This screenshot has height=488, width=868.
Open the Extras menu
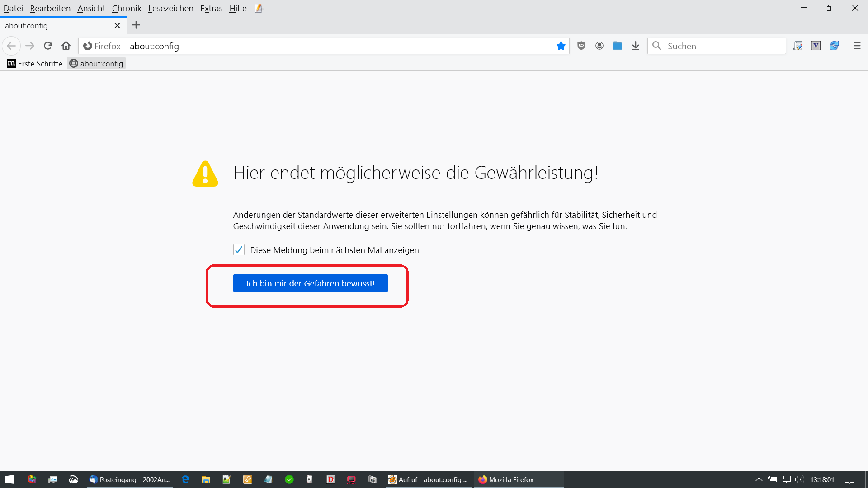pyautogui.click(x=211, y=8)
